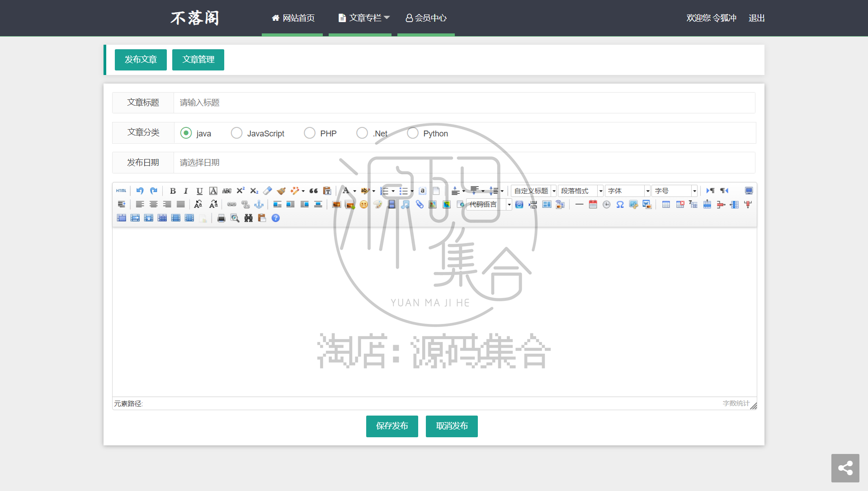This screenshot has width=868, height=491.
Task: Insert a blockquote with quote icon
Action: pos(314,191)
